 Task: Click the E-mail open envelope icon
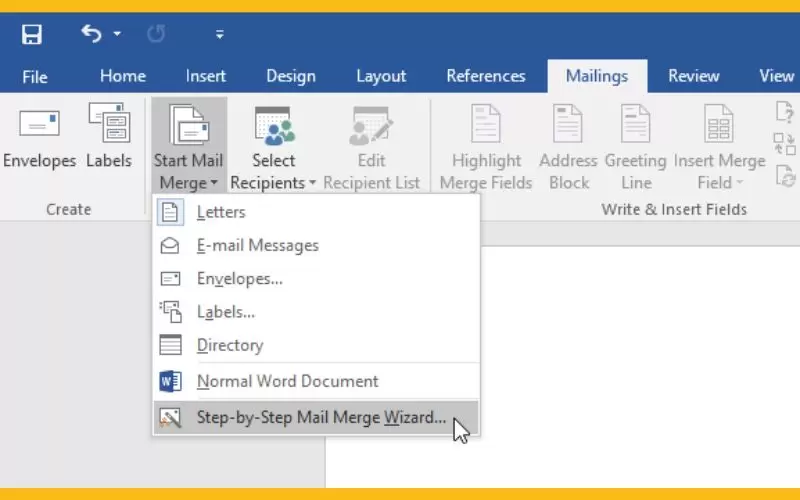click(170, 245)
